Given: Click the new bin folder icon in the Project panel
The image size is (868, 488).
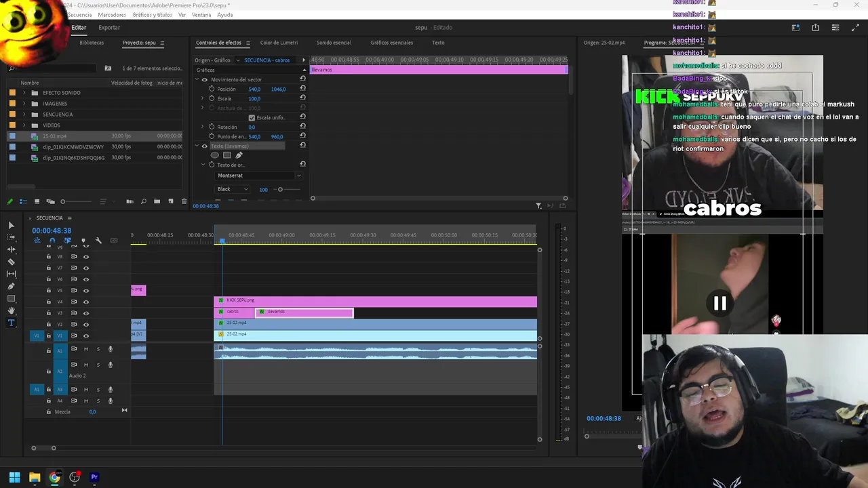Looking at the screenshot, I should point(157,201).
